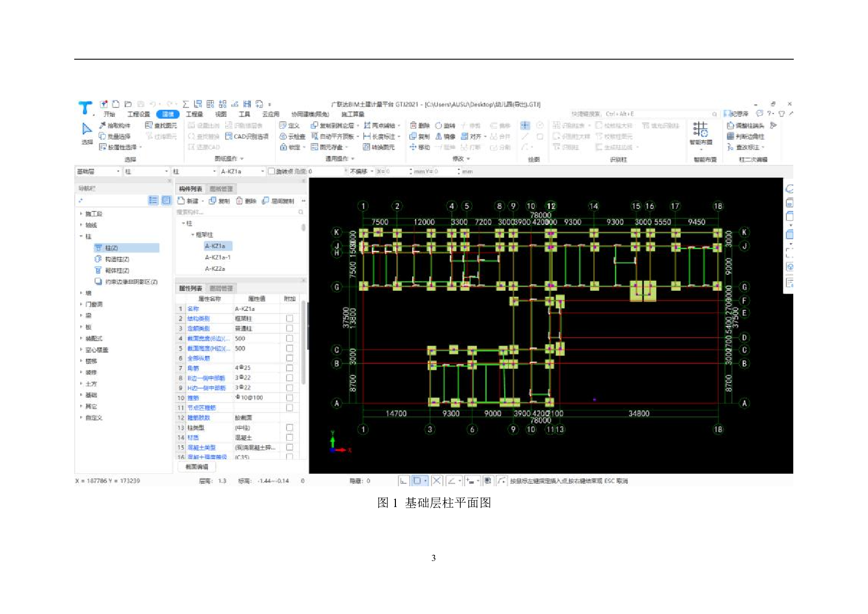
Task: Check the 附加 box for 结构类别 row
Action: click(289, 319)
